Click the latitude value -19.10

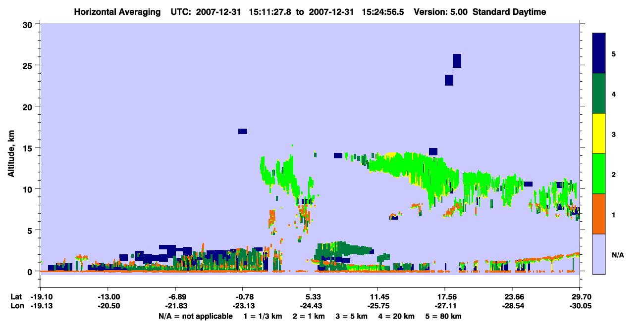[x=41, y=297]
